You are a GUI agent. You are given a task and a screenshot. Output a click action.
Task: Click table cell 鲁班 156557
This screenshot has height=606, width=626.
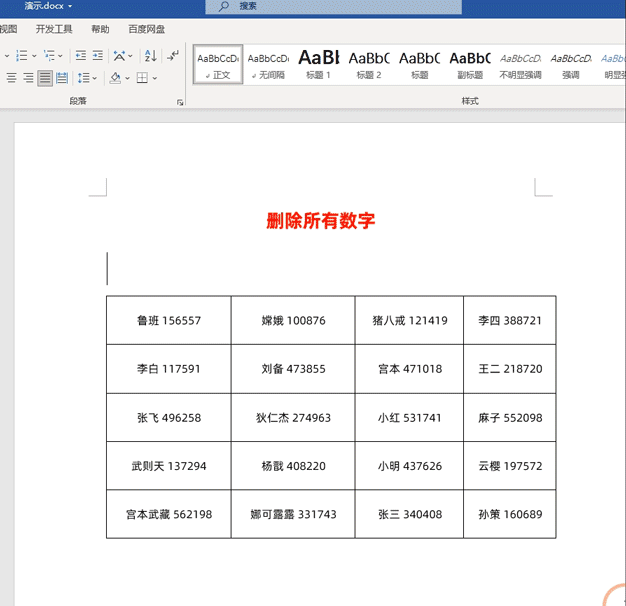[168, 320]
